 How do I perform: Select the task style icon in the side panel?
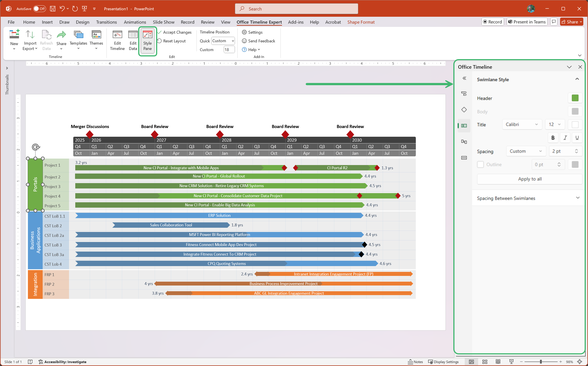(x=464, y=93)
